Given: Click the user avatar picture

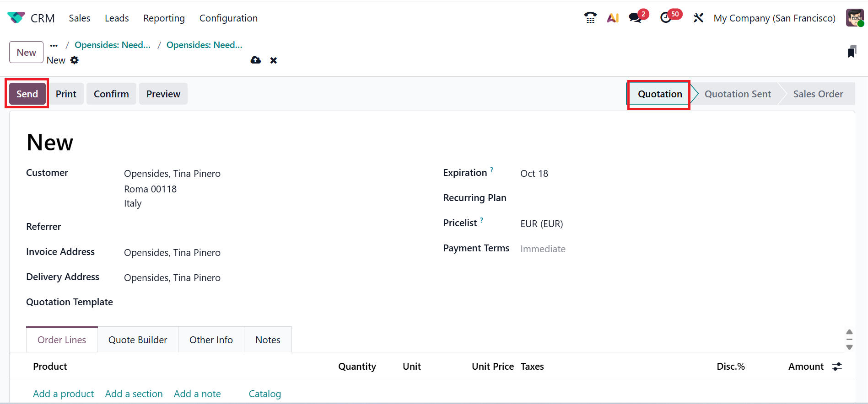Looking at the screenshot, I should (854, 18).
